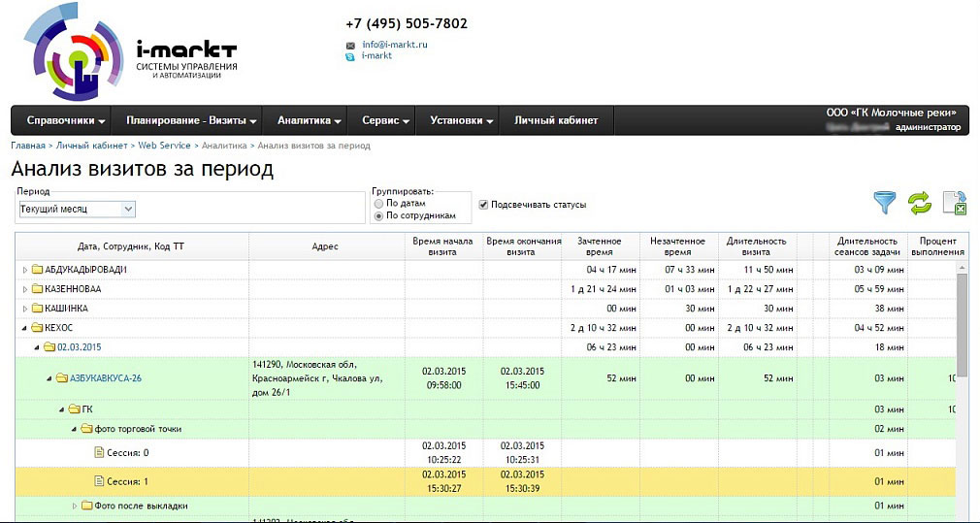Refresh data with green arrows icon

(920, 204)
